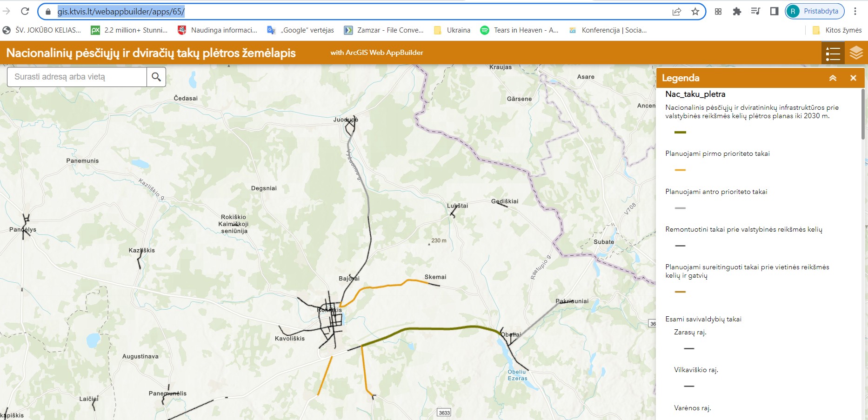The image size is (868, 420).
Task: Bookmark this page with star icon
Action: click(695, 12)
